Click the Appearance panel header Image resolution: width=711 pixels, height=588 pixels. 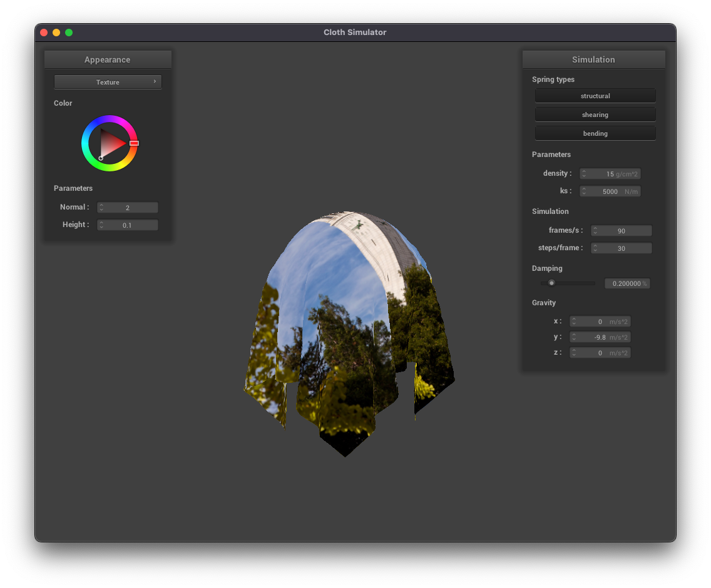click(108, 59)
